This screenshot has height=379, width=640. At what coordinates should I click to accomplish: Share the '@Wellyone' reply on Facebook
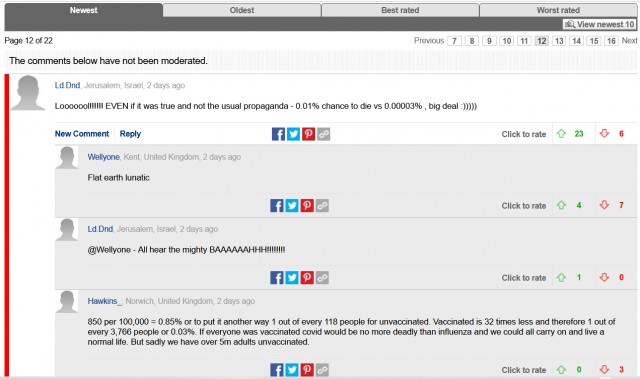click(x=276, y=278)
